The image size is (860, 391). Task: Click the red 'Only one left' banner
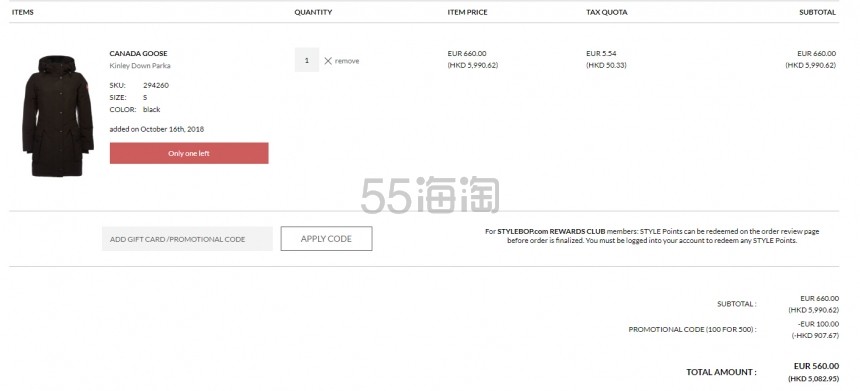coord(189,153)
